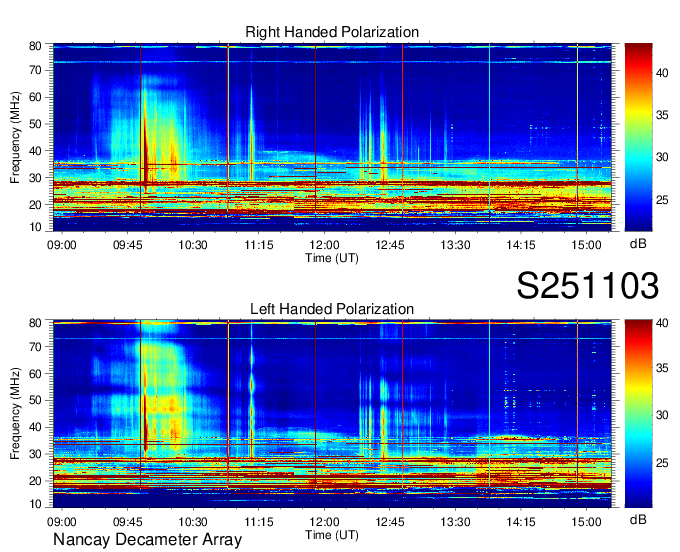Click the "Time (UT)" label under the top plot
The image size is (680, 552).
click(332, 258)
